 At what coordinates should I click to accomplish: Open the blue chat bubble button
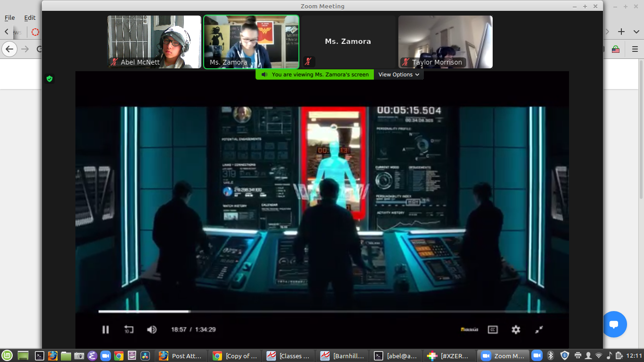(x=614, y=324)
